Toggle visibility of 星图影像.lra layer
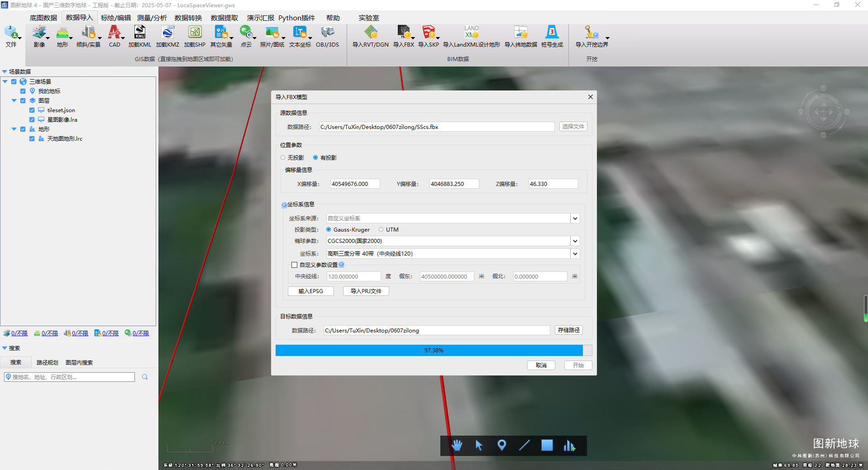Screen dimensions: 868x470 [32, 119]
